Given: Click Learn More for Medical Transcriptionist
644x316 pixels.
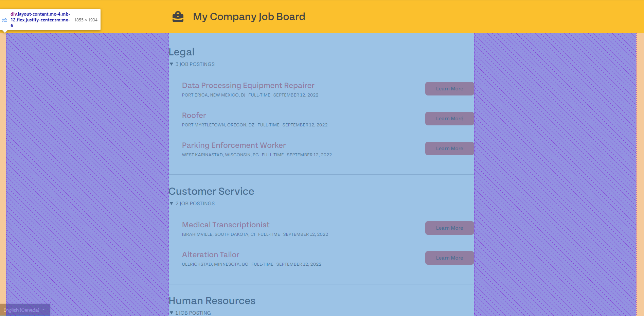Looking at the screenshot, I should (x=449, y=228).
